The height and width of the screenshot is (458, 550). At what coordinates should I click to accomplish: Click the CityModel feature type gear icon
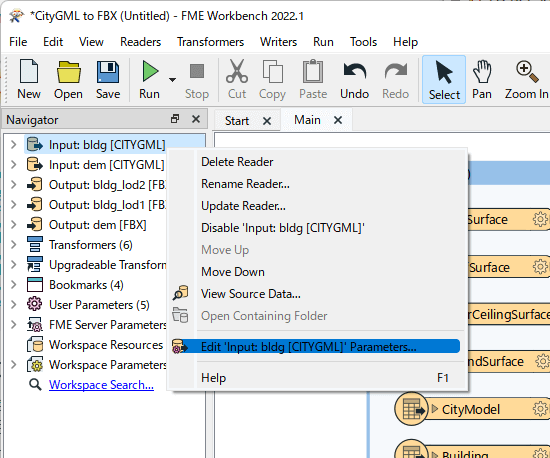(x=540, y=409)
